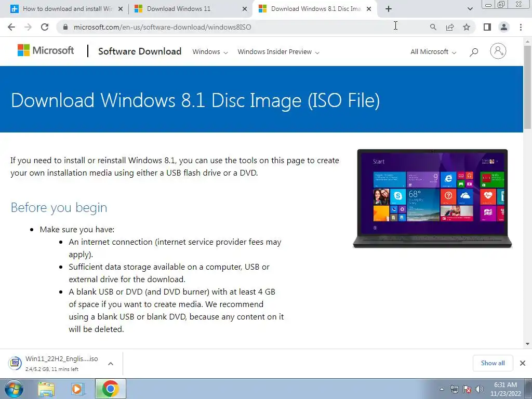Open Chrome profile avatar
532x399 pixels.
[x=504, y=27]
